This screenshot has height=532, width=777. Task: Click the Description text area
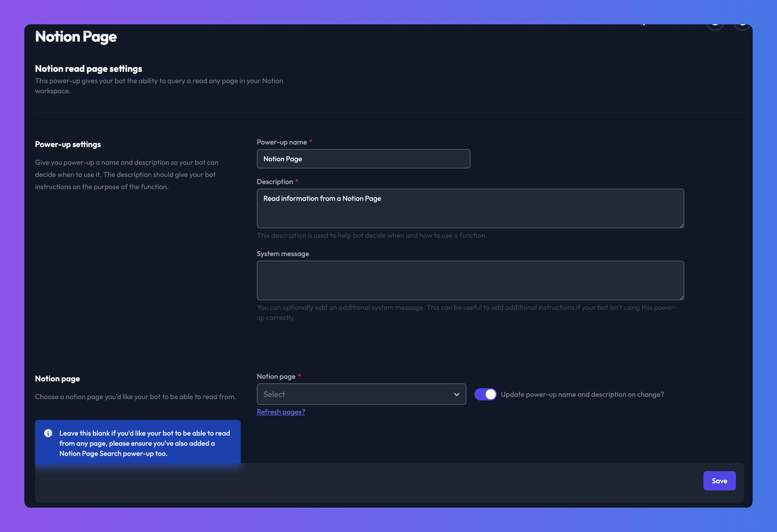470,208
